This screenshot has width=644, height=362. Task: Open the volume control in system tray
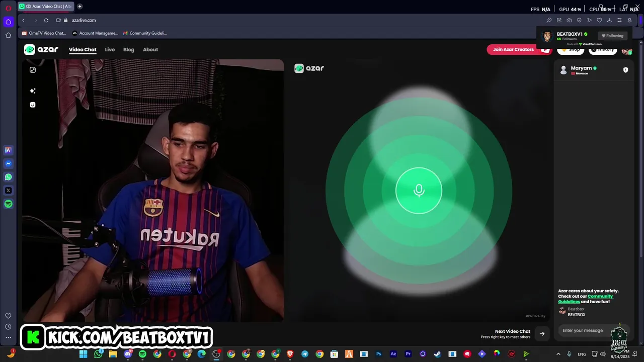point(603,354)
